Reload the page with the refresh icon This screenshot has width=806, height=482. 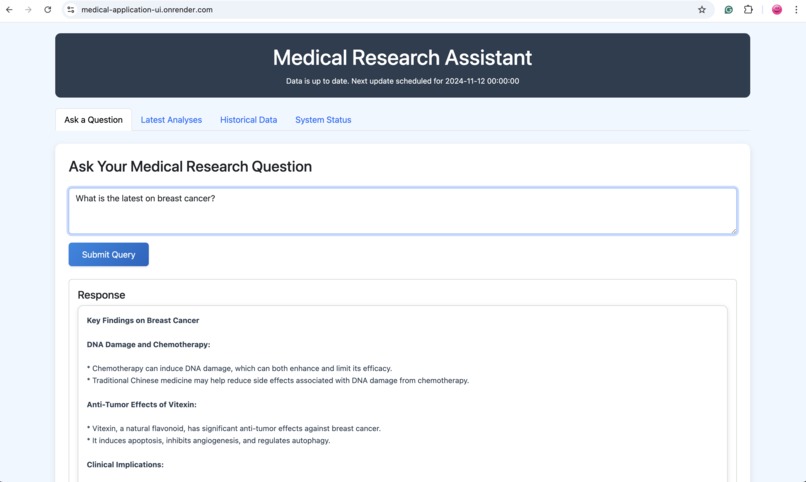[x=48, y=10]
